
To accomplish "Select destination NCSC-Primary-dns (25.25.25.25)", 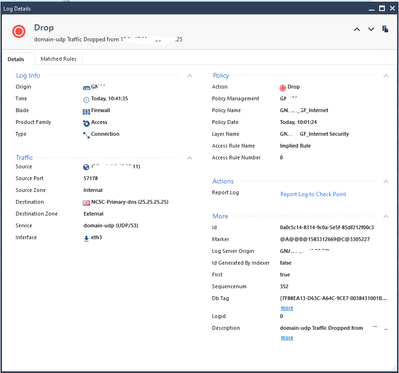I will [130, 202].
